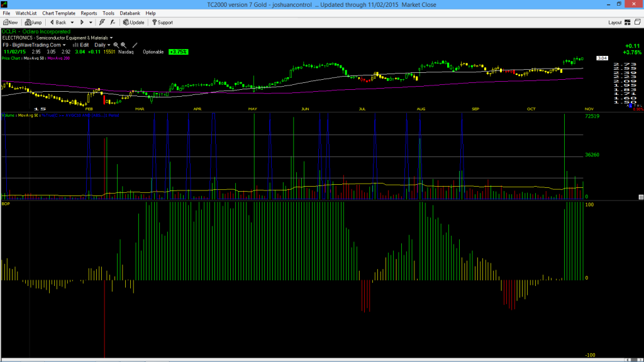Open the Support toolbar button
This screenshot has width=644, height=362.
click(x=163, y=23)
